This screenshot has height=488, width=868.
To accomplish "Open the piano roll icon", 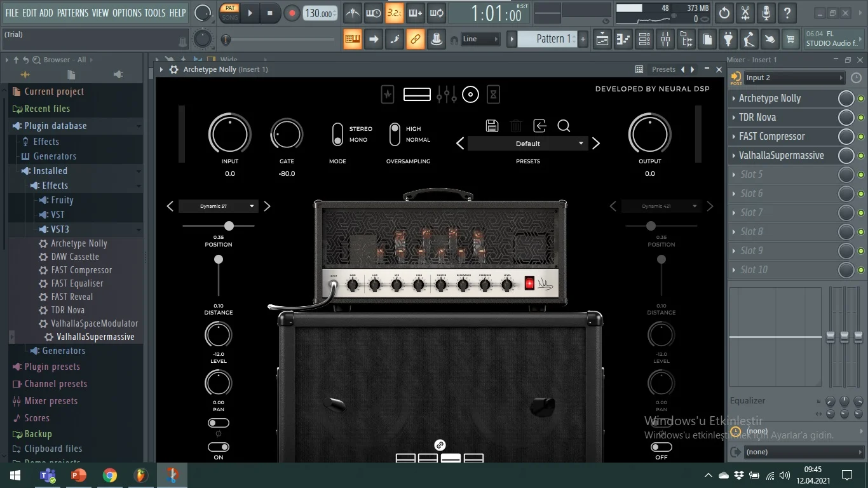I will tap(624, 39).
